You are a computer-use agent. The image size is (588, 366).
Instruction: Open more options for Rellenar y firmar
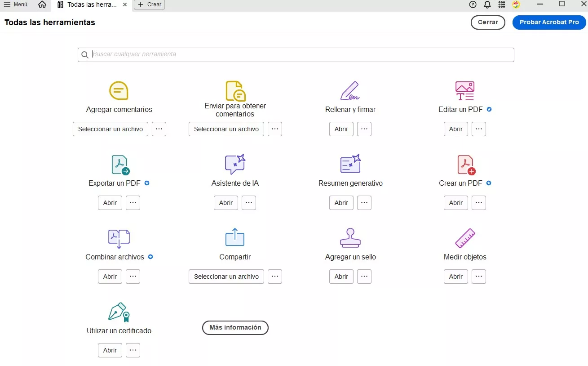(364, 129)
